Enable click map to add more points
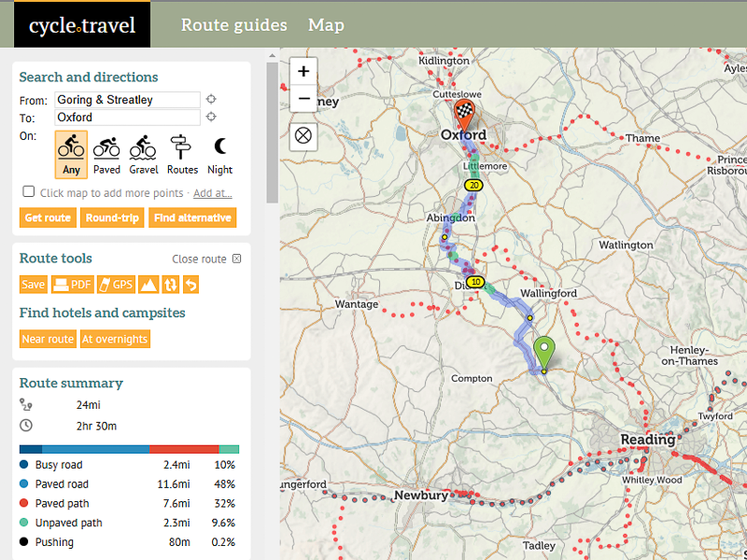The height and width of the screenshot is (560, 747). pyautogui.click(x=29, y=192)
